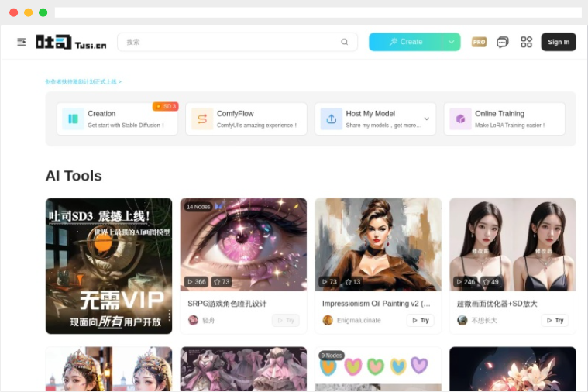The width and height of the screenshot is (588, 392).
Task: Open the creator incentive plan link
Action: pos(83,81)
